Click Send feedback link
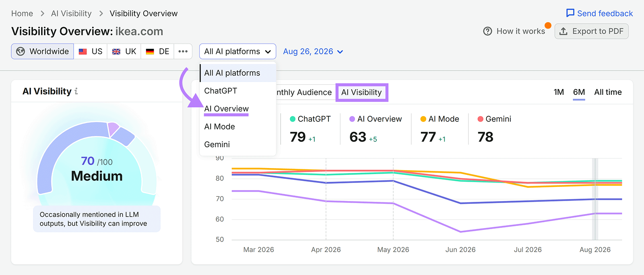Screen dimensions: 644x275 click(599, 13)
